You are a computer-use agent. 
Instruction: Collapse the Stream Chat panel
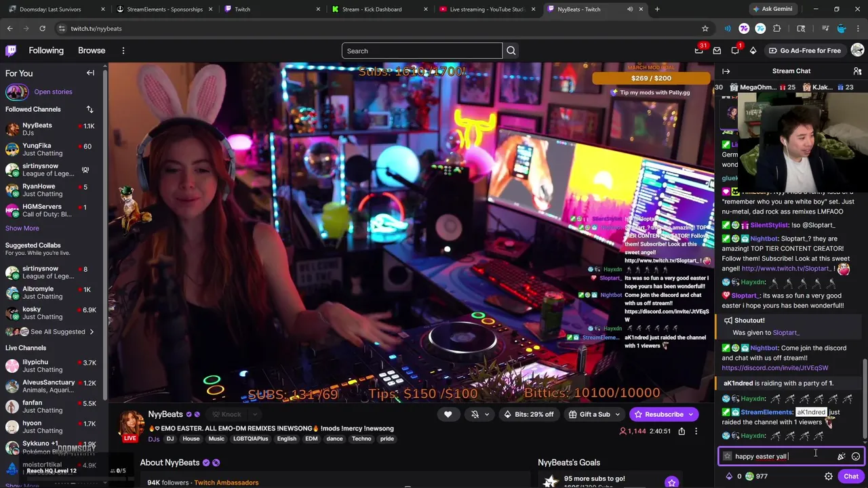(x=726, y=71)
